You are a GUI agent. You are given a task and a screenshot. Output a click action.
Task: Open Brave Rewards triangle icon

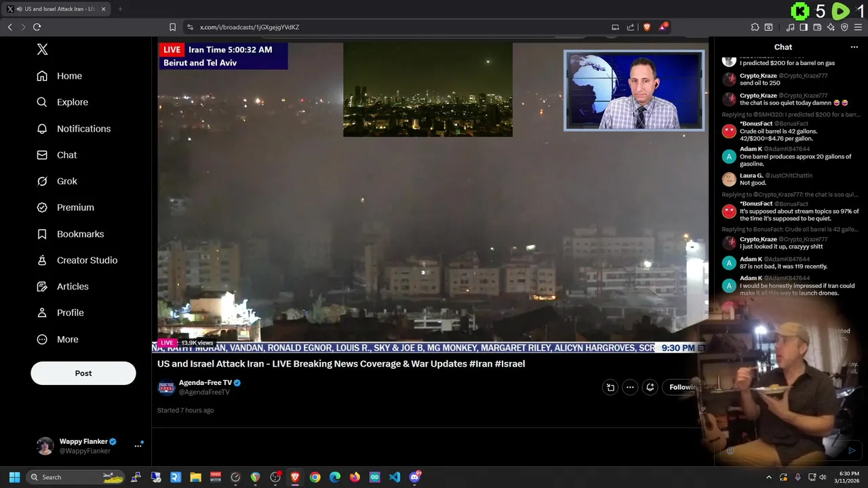tap(663, 27)
